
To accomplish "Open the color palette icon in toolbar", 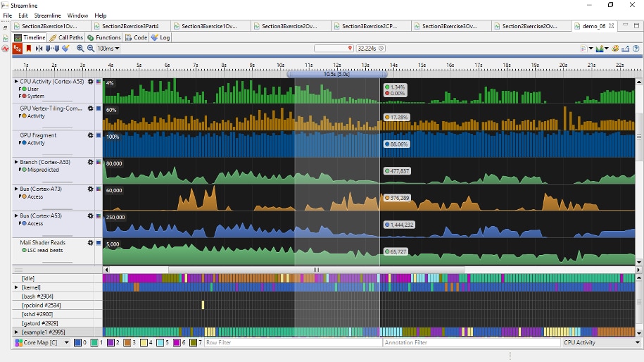I will click(615, 49).
